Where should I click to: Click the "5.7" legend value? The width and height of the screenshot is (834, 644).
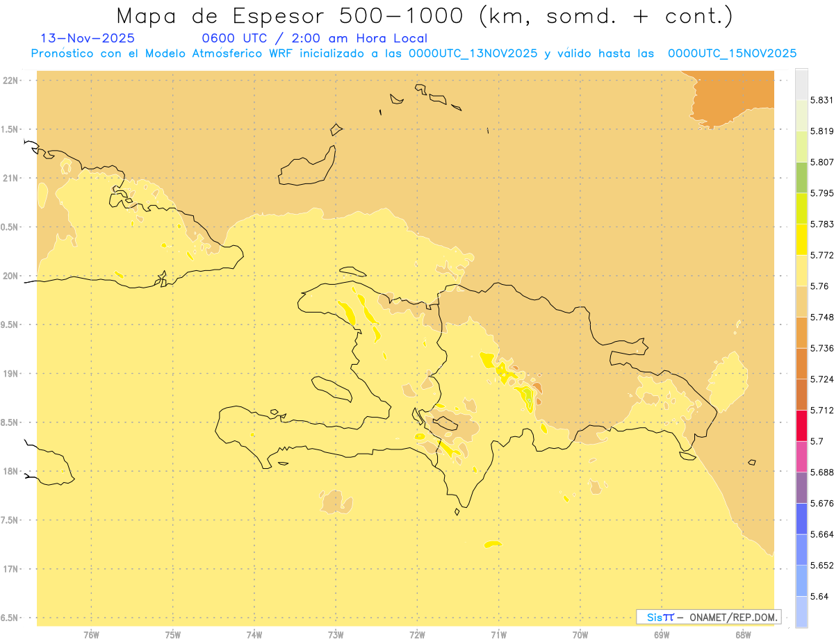[817, 441]
